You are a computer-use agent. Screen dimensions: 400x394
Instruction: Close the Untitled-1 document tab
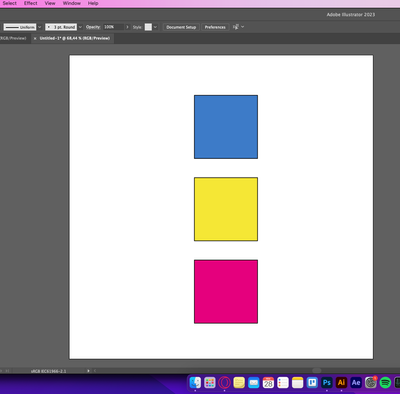(35, 38)
